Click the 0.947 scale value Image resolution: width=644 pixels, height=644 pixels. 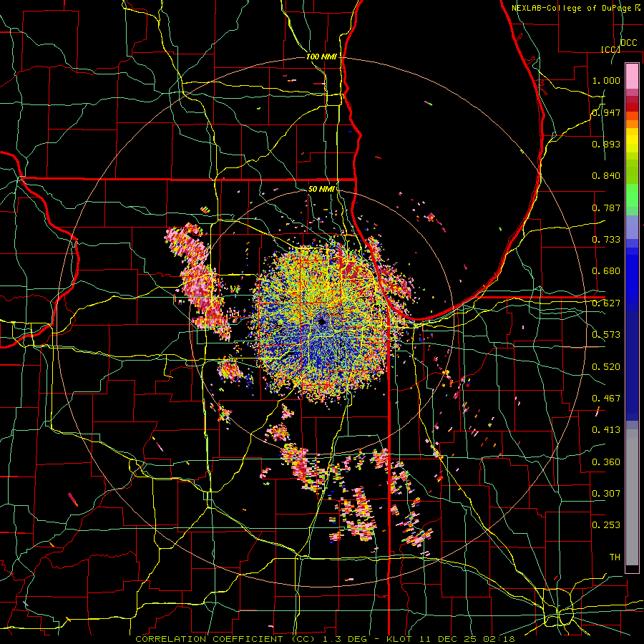point(606,112)
